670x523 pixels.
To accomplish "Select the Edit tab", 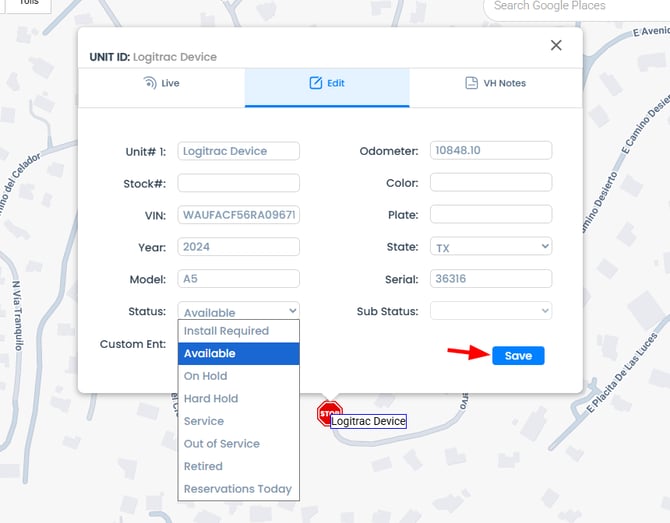I will (327, 83).
